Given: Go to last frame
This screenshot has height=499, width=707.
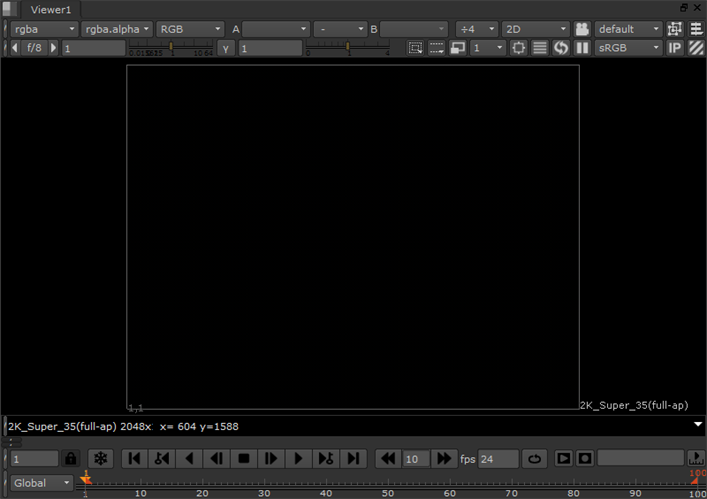Looking at the screenshot, I should pos(353,458).
